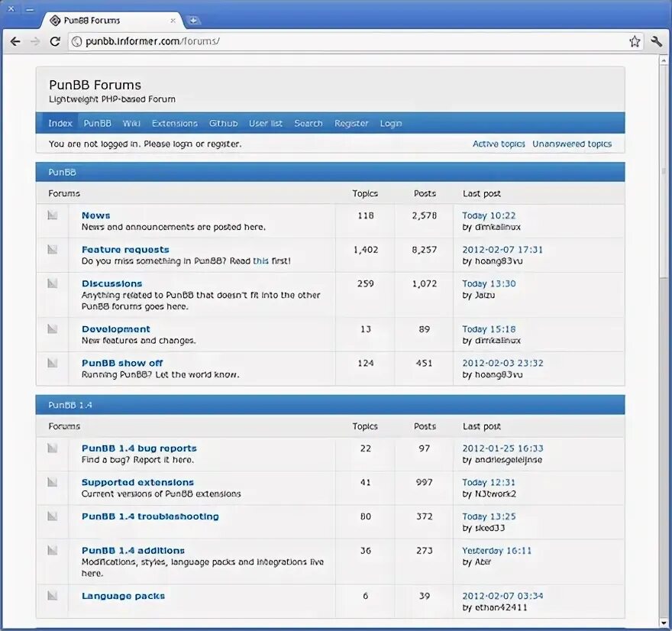The height and width of the screenshot is (631, 672).
Task: Click the Discussions forum status icon
Action: [52, 283]
